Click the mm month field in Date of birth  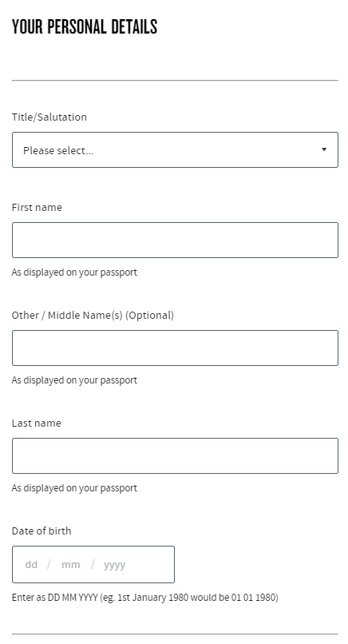coord(70,565)
